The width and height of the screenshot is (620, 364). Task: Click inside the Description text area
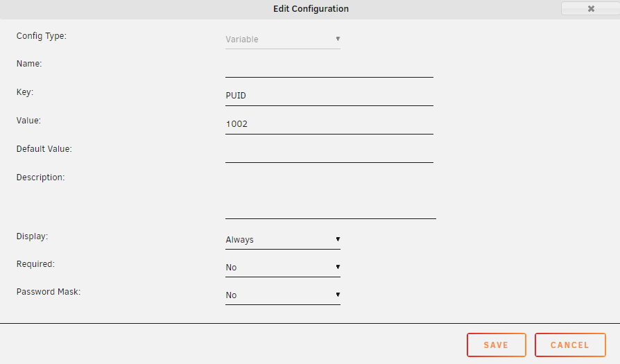(331, 196)
